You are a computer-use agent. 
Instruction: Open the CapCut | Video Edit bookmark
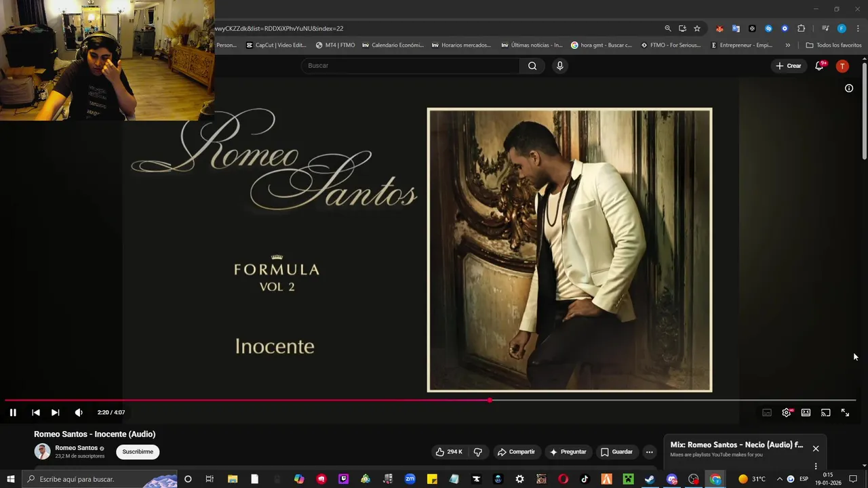click(x=276, y=45)
